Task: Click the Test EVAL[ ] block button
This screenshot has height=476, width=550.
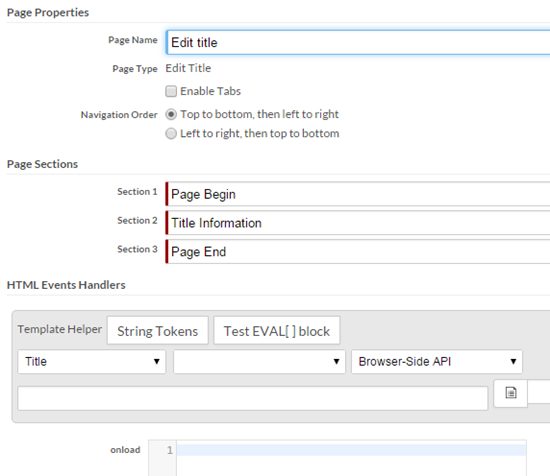Action: coord(277,331)
